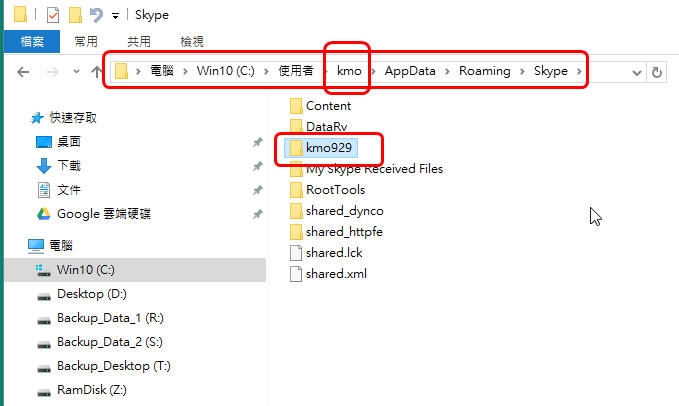Click the shared_dynco folder icon

click(x=296, y=211)
